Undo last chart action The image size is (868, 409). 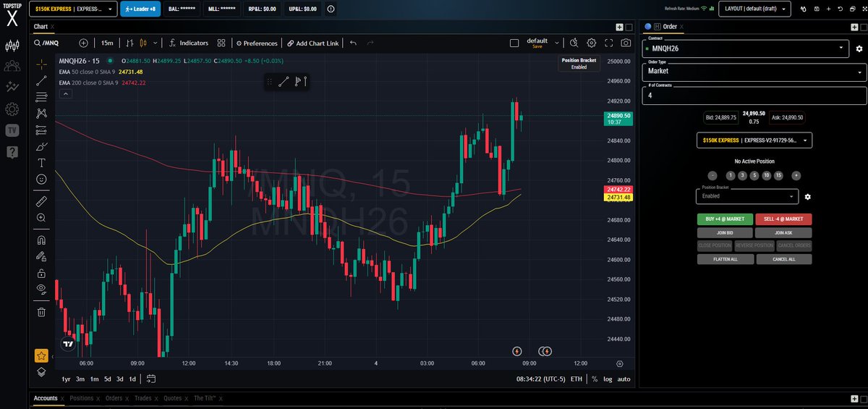(353, 43)
